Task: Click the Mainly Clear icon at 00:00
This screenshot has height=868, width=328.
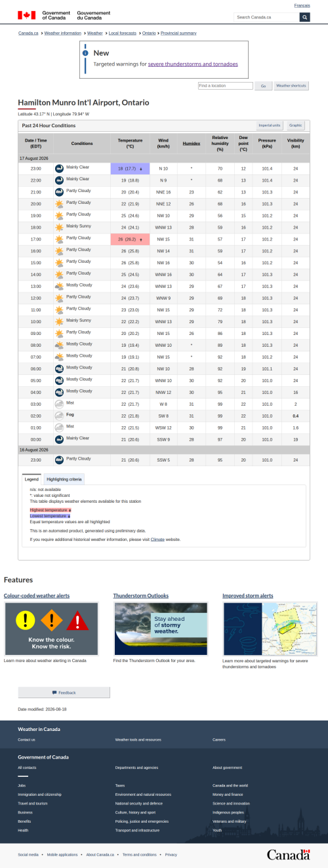Action: 59,440
